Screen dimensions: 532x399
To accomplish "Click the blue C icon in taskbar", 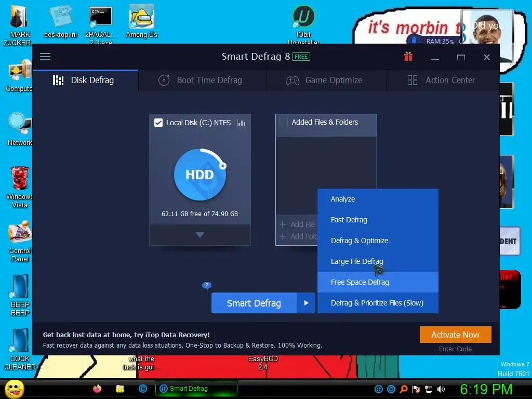I will pos(143,389).
